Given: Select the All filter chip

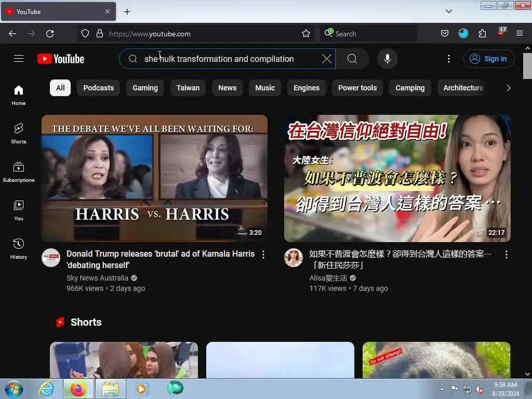Looking at the screenshot, I should 60,88.
